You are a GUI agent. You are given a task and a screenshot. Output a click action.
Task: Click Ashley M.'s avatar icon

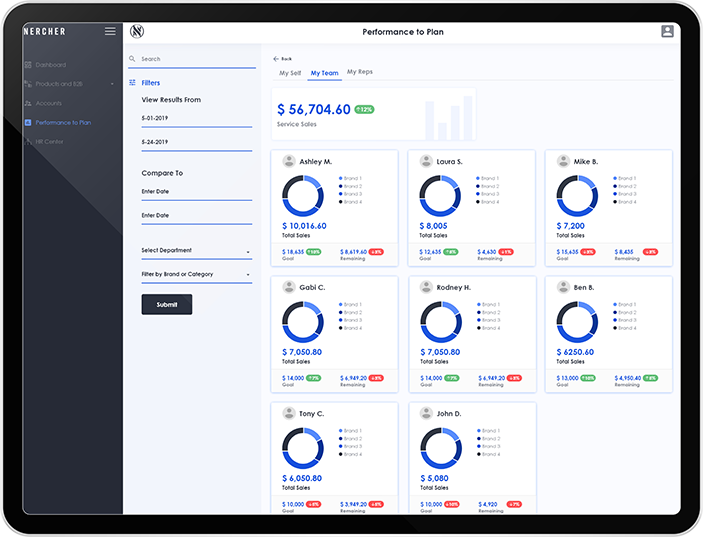pyautogui.click(x=289, y=161)
